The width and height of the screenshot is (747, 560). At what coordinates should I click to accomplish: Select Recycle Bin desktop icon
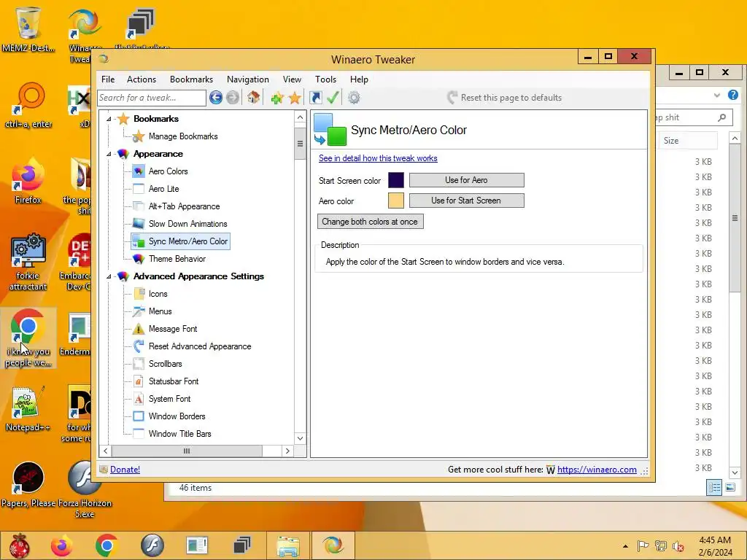[x=28, y=29]
